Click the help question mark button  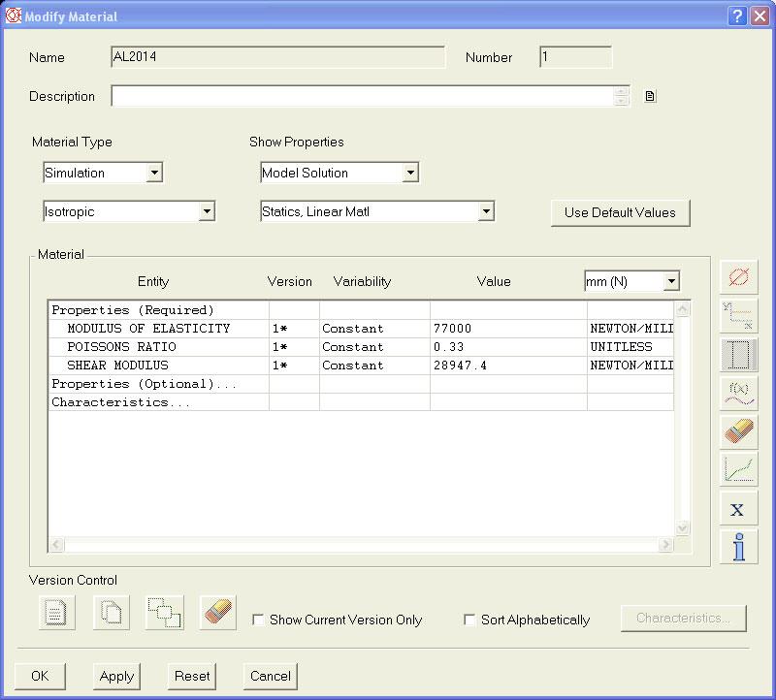pos(737,16)
